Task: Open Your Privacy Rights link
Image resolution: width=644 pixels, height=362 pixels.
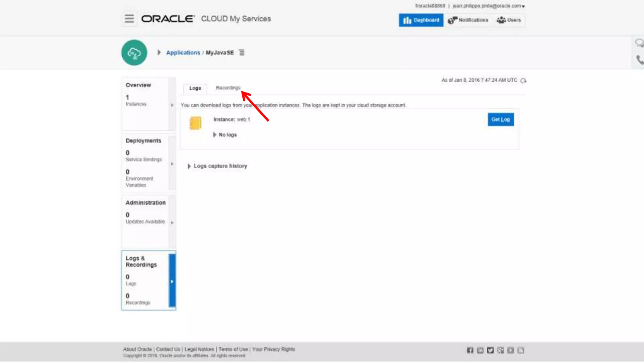Action: [x=274, y=349]
